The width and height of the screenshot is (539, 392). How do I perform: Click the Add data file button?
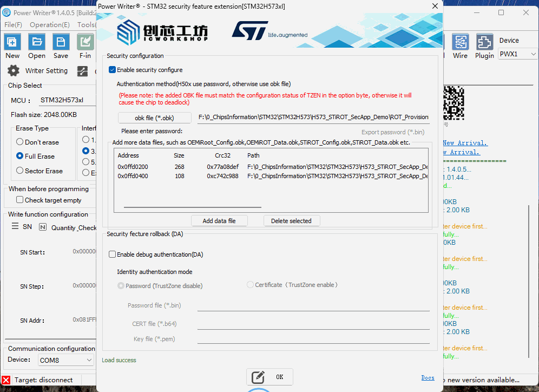coord(219,221)
